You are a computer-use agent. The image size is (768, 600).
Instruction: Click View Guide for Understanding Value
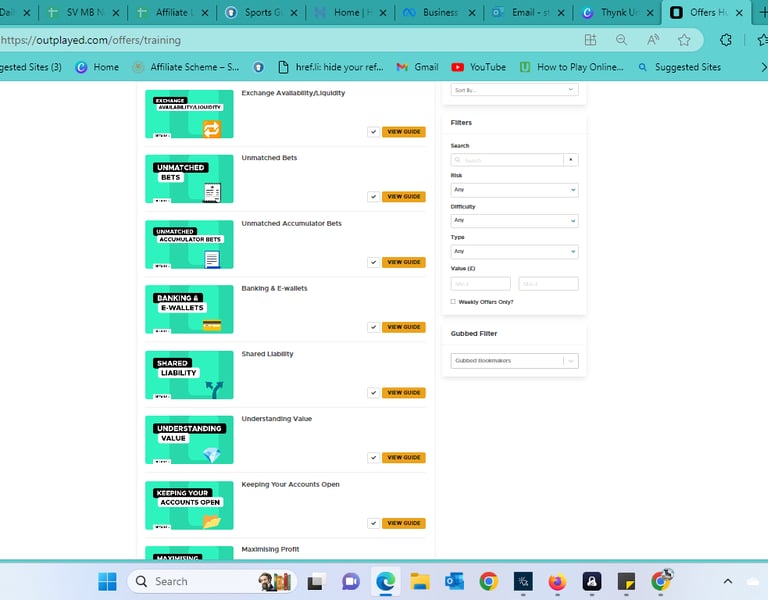pos(404,457)
